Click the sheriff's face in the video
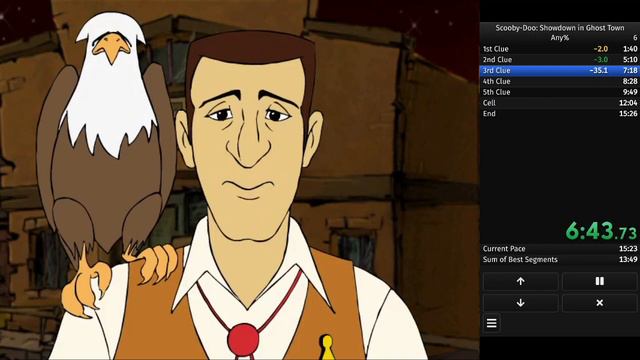The height and width of the screenshot is (360, 640). 249,135
